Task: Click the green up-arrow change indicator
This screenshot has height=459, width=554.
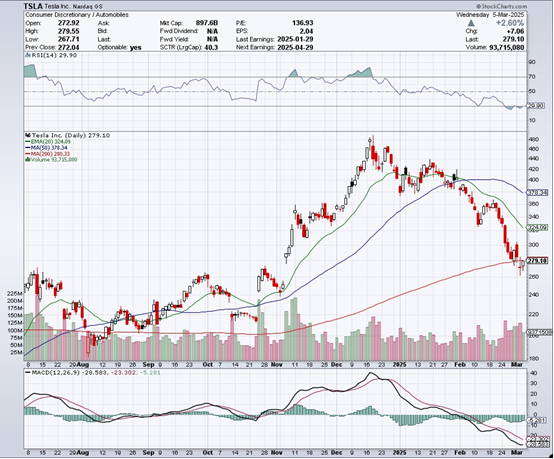Action: (471, 23)
